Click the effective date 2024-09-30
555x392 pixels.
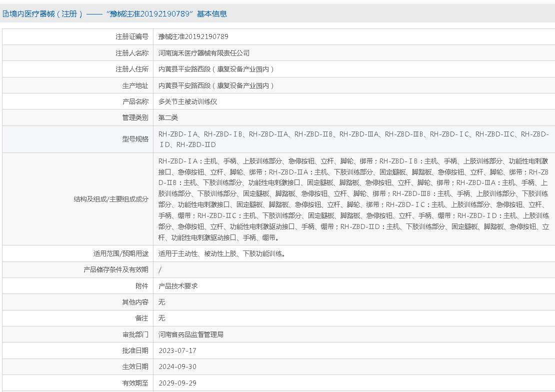tap(177, 366)
